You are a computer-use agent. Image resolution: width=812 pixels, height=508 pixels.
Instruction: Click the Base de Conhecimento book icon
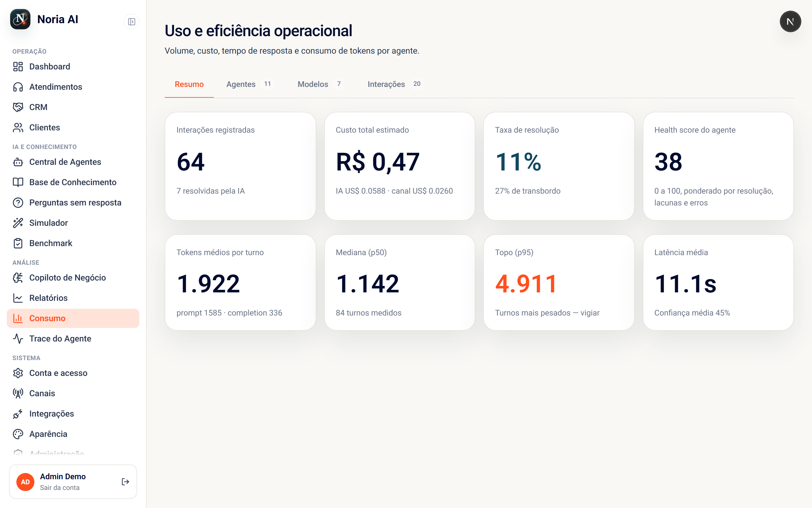tap(18, 182)
